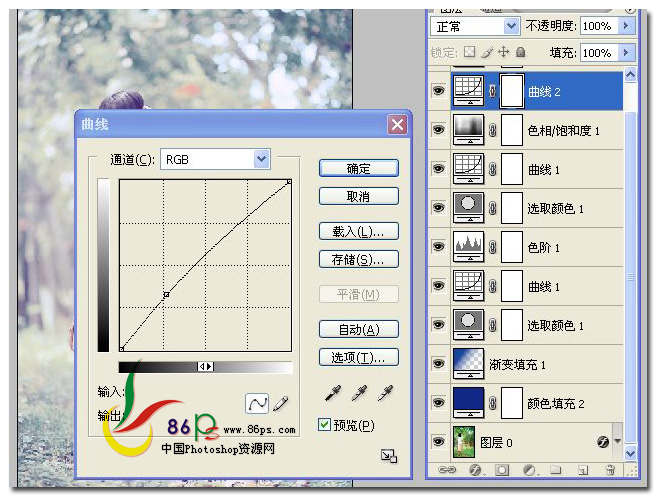Click the 填充 100% value field
The width and height of the screenshot is (660, 500).
tap(599, 53)
